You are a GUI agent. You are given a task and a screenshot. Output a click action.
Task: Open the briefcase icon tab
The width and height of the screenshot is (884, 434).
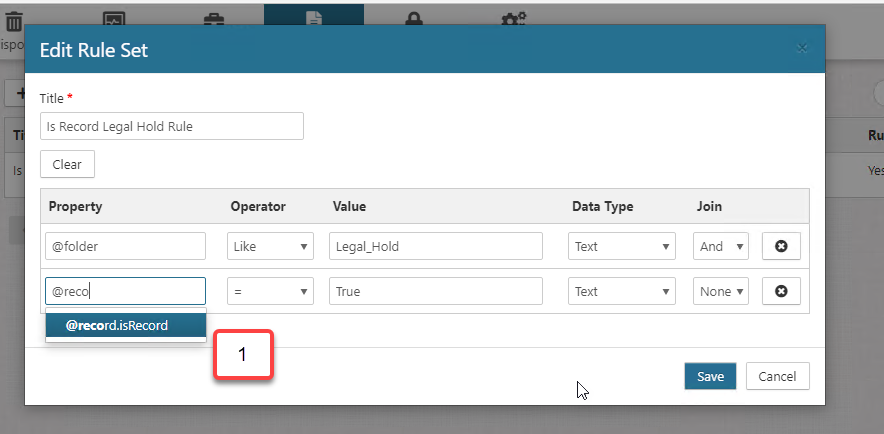click(x=213, y=20)
